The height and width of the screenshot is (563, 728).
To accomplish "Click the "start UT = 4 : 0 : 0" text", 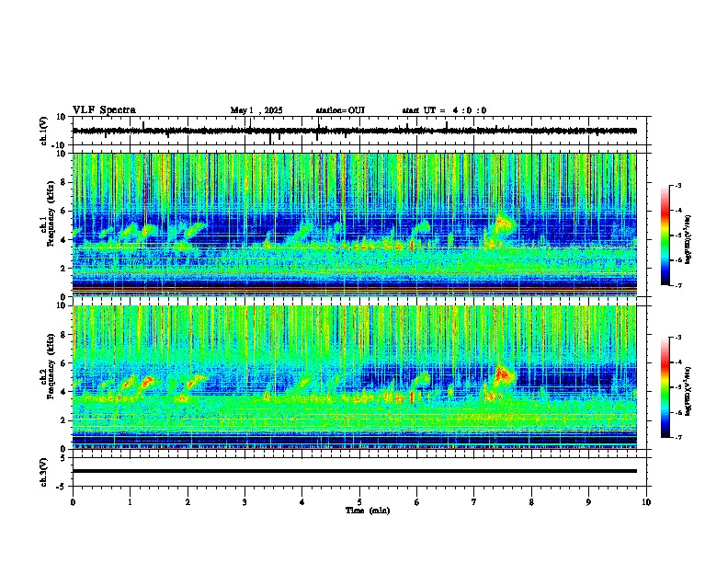I will [x=444, y=110].
